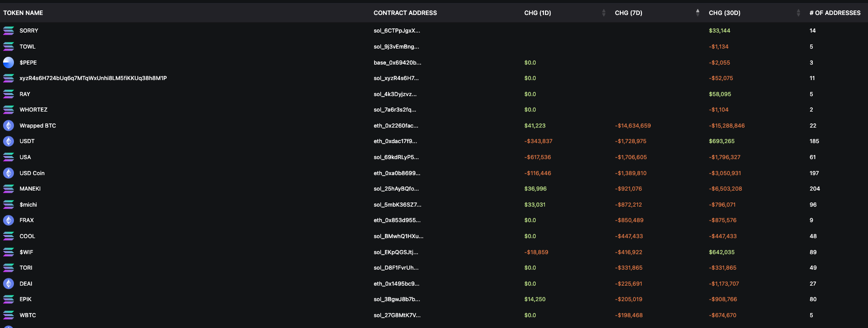868x328 pixels.
Task: Select contract address sol_27G8MtK7V...
Action: (x=397, y=315)
